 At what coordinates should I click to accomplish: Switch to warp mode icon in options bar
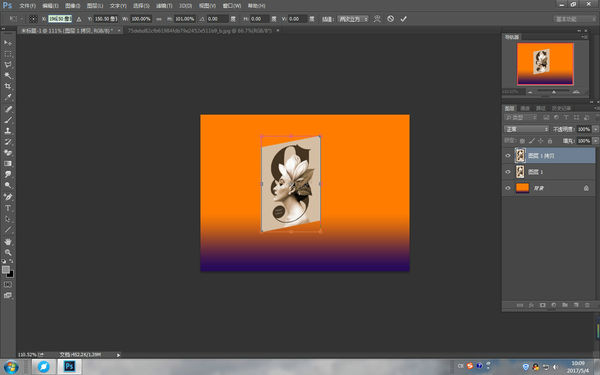point(377,19)
